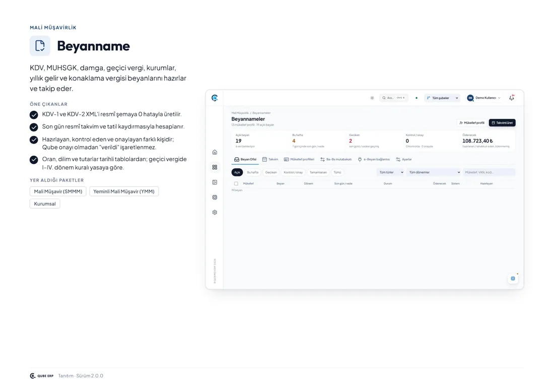
Task: Click the home icon in the sidebar
Action: coord(215,152)
